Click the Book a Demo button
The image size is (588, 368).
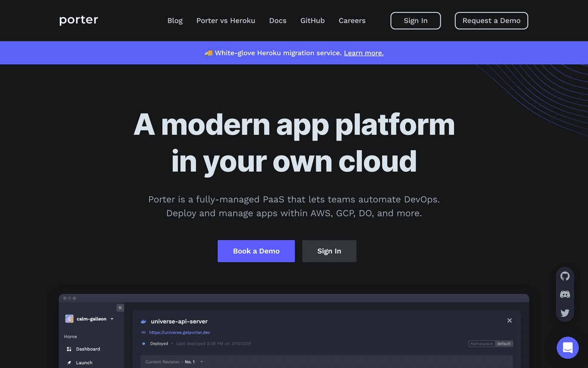point(256,251)
